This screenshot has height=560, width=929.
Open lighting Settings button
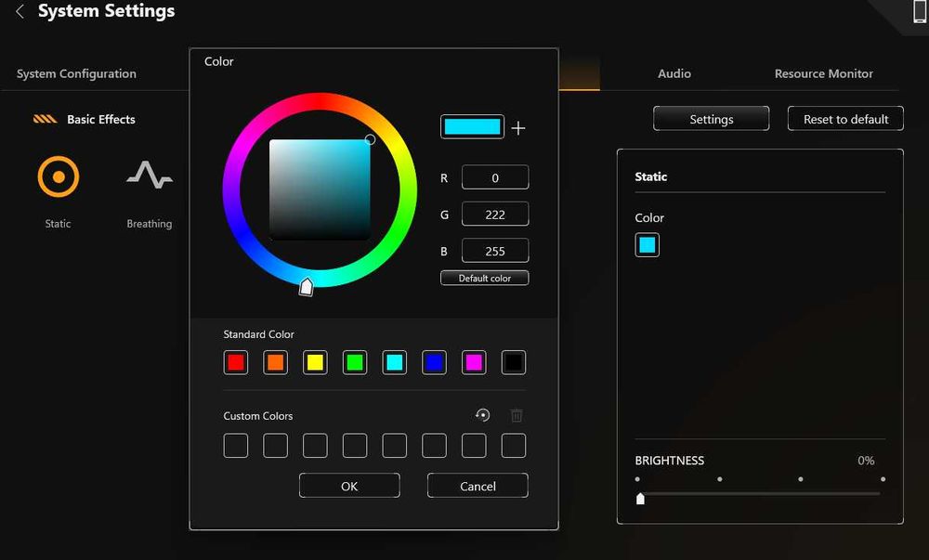click(711, 118)
